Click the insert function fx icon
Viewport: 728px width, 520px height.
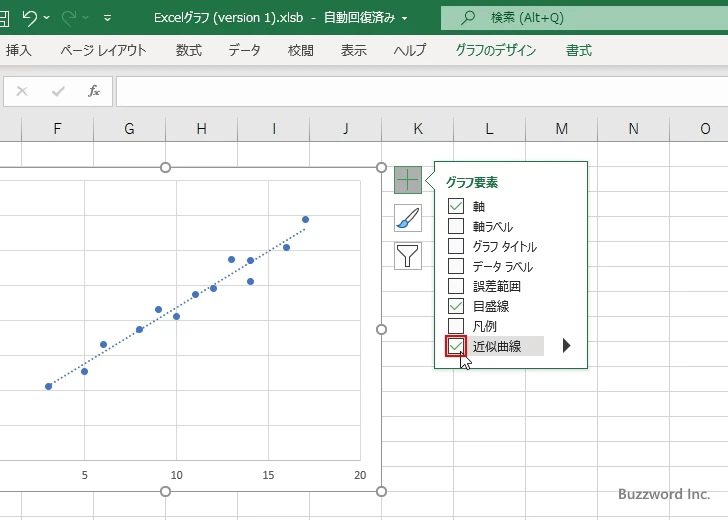(x=94, y=91)
